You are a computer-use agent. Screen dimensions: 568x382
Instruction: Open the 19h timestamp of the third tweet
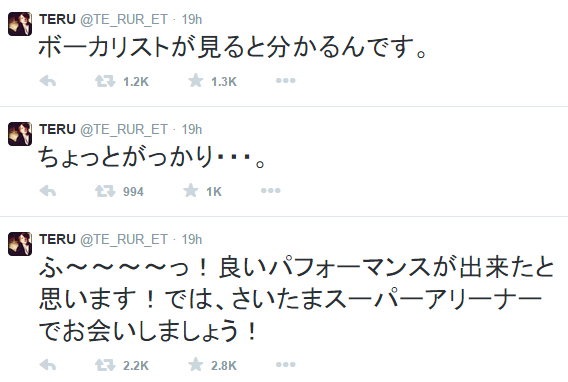pyautogui.click(x=192, y=239)
